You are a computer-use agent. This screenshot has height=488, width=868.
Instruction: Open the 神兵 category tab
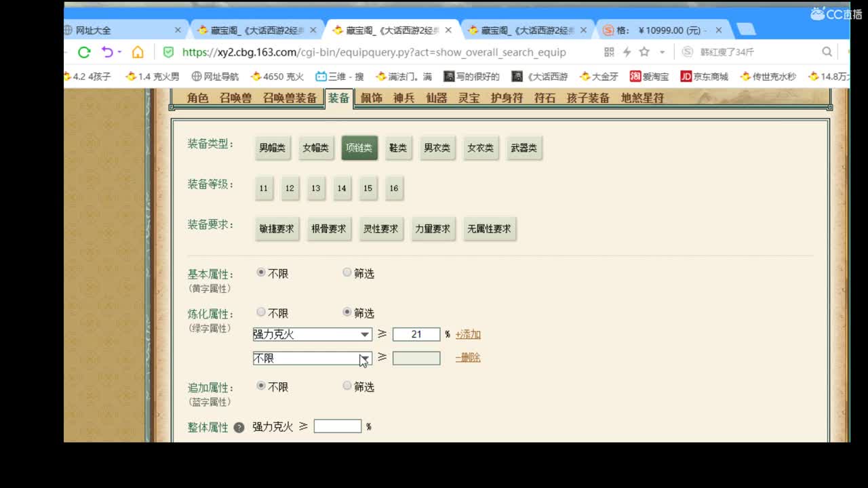click(403, 98)
